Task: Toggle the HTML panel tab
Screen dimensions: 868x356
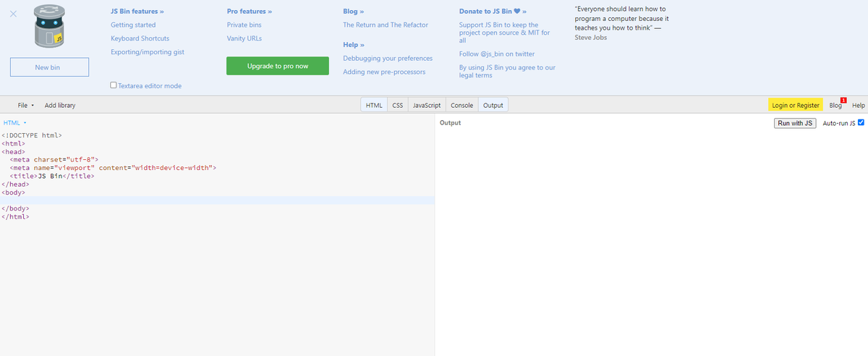Action: 374,106
